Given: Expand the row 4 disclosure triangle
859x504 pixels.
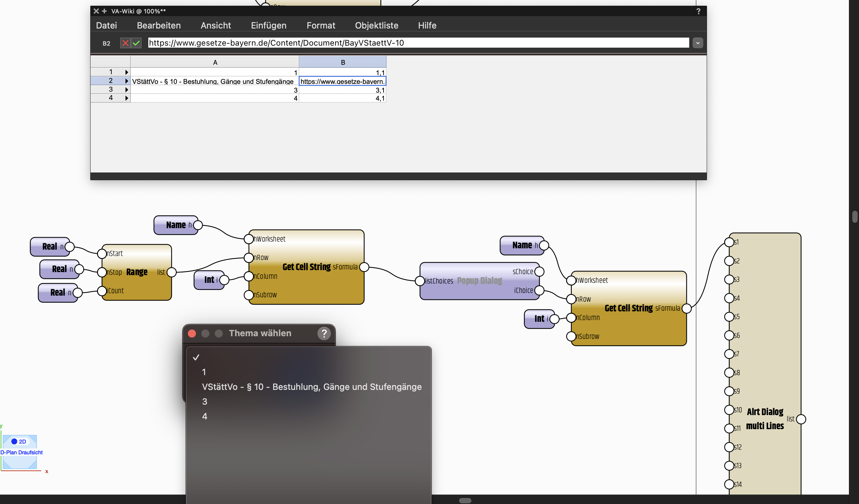Looking at the screenshot, I should (127, 98).
